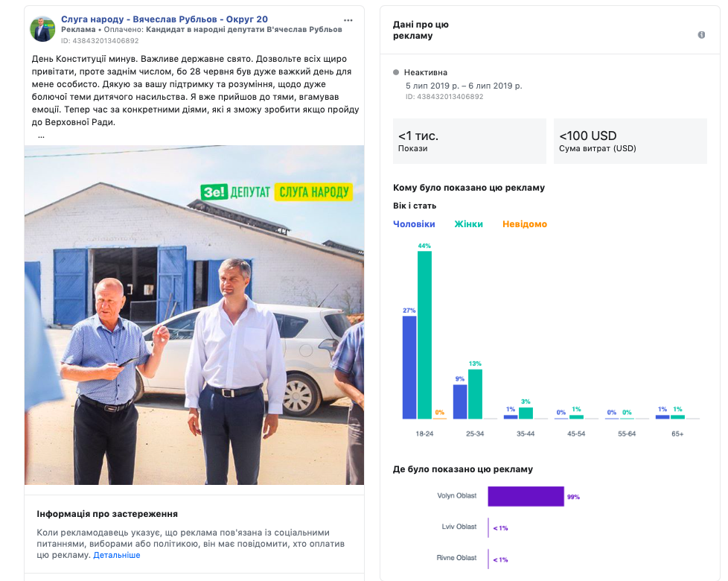Click the Зе! Депутат logo badge
Screen dimensions: 728x581
click(235, 192)
